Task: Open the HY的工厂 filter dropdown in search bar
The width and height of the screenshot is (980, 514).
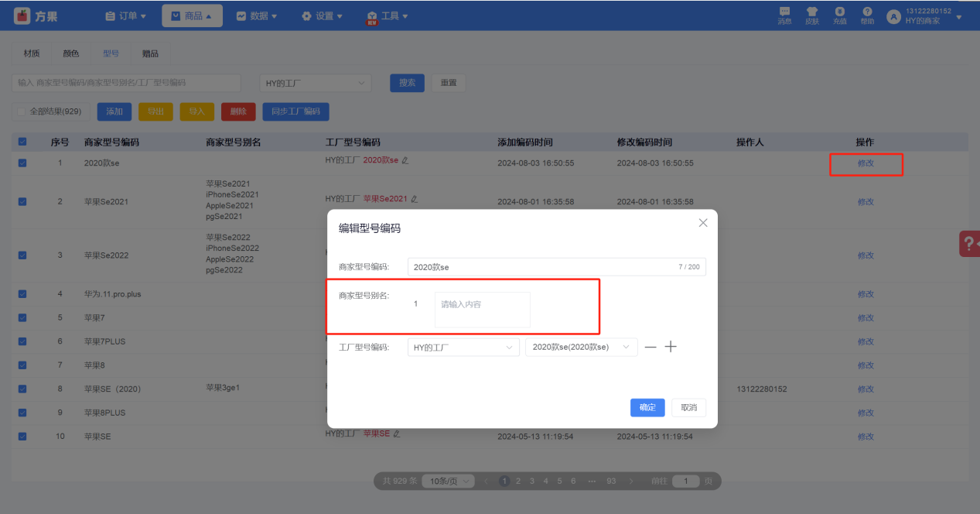Action: [x=315, y=83]
